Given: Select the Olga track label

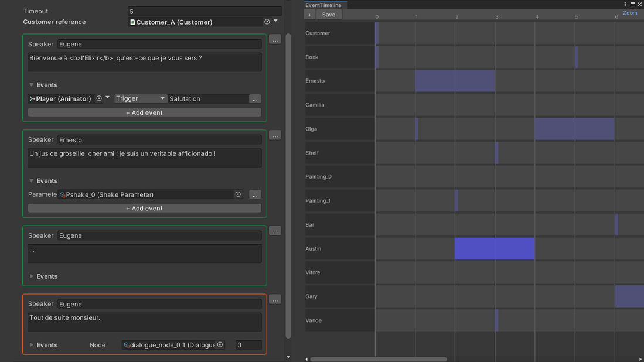Looking at the screenshot, I should coord(311,129).
